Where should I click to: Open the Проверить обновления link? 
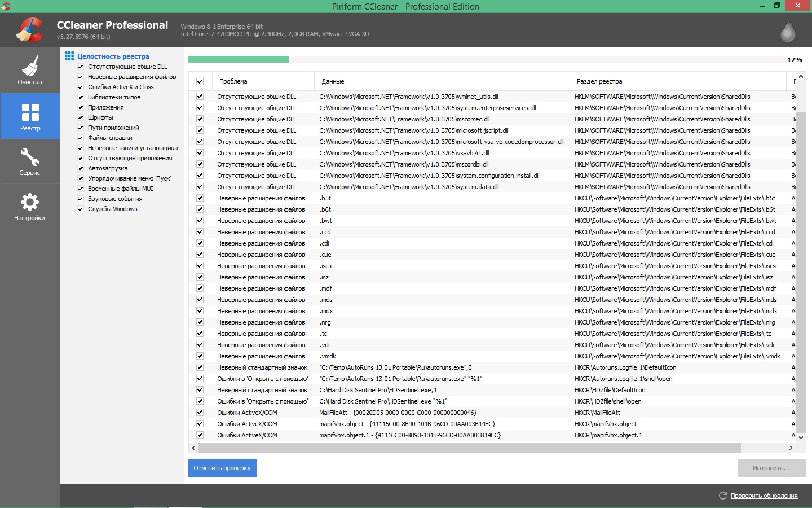pos(764,496)
